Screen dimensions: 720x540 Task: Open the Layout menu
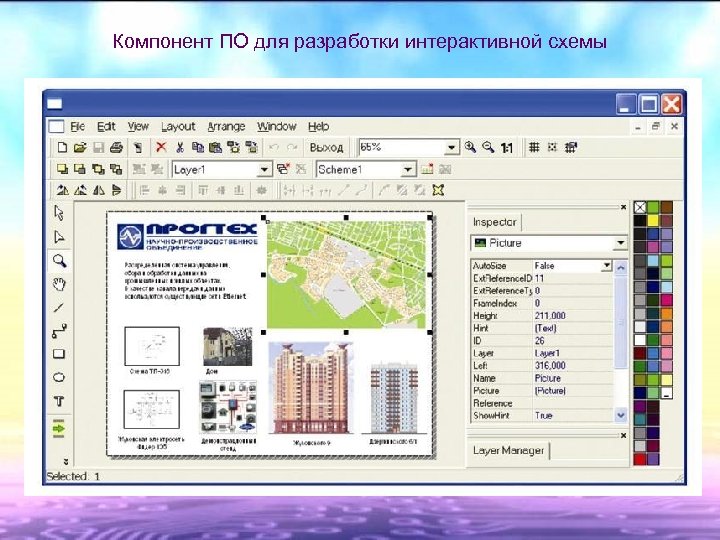pos(178,127)
